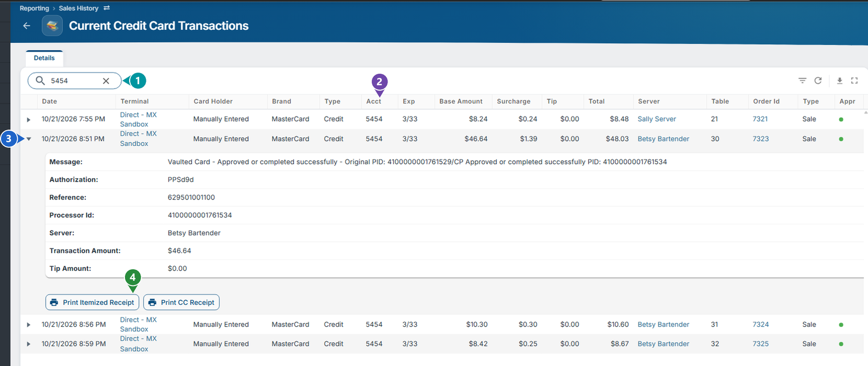Viewport: 868px width, 366px height.
Task: Click the printer icon on Print CC Receipt
Action: coord(152,302)
